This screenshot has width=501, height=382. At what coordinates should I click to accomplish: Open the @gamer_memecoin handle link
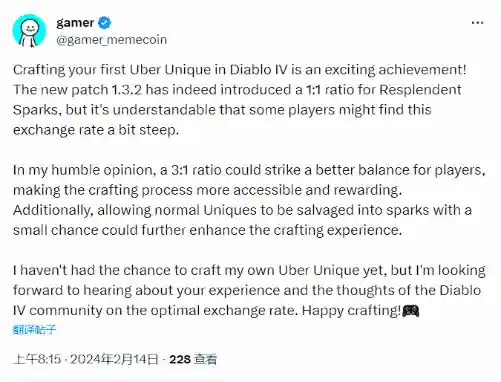point(111,40)
